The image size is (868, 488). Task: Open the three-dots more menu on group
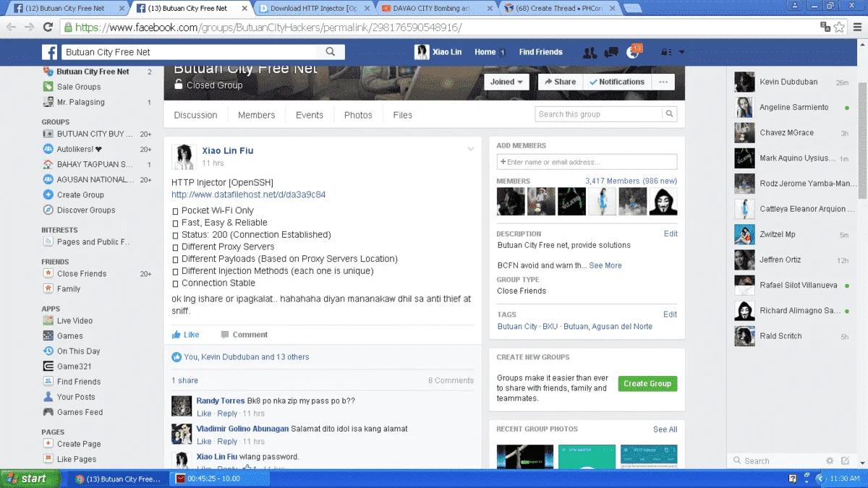662,82
